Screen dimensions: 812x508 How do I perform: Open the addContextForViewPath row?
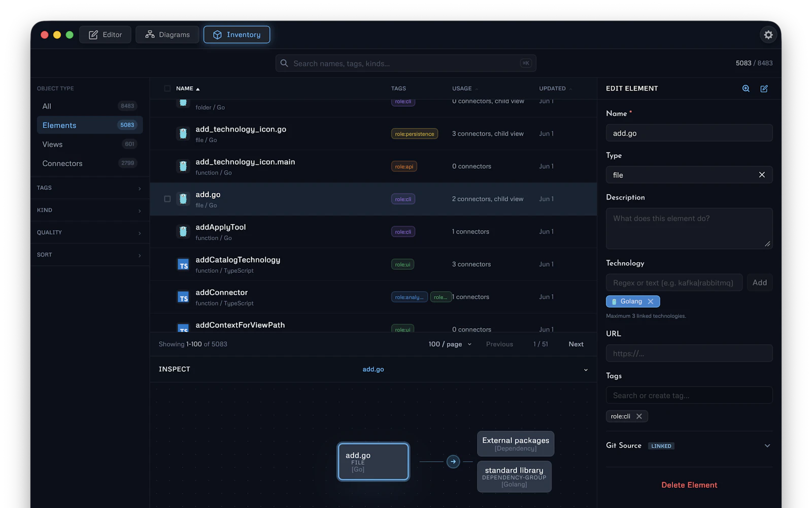coord(374,323)
